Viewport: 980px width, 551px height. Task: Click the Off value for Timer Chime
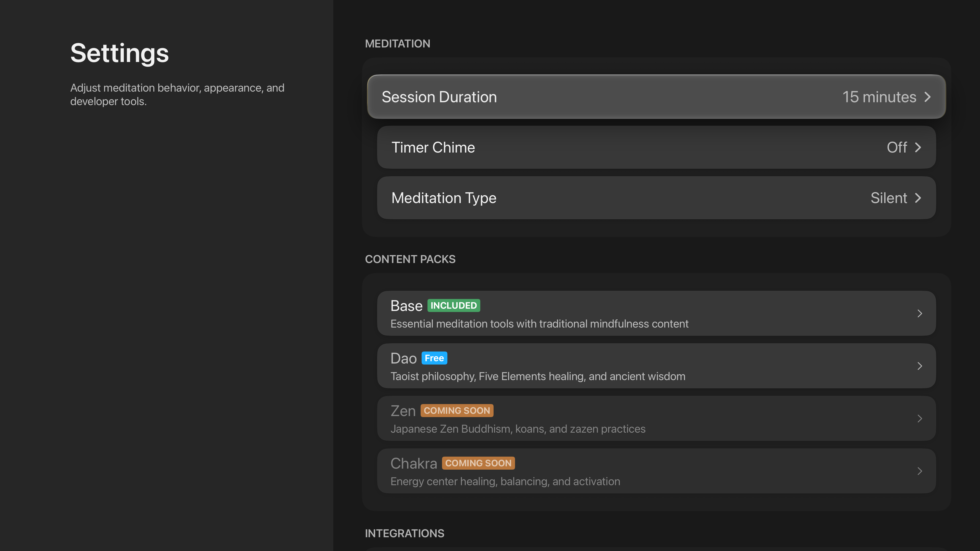click(897, 147)
